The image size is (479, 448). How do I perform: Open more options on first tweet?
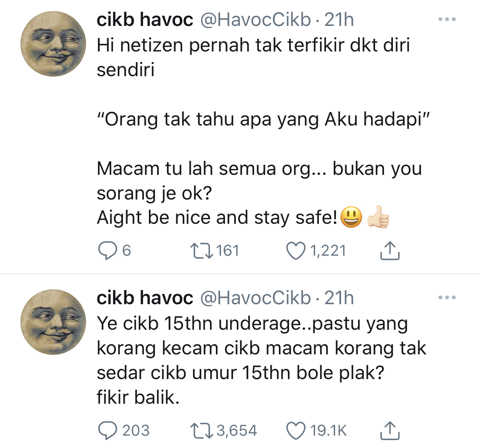[447, 19]
